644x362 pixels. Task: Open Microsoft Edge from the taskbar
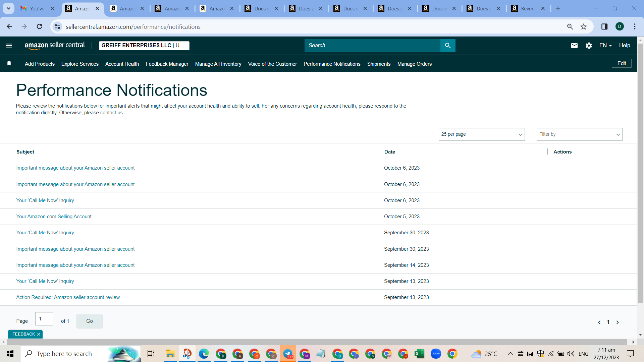tap(204, 354)
